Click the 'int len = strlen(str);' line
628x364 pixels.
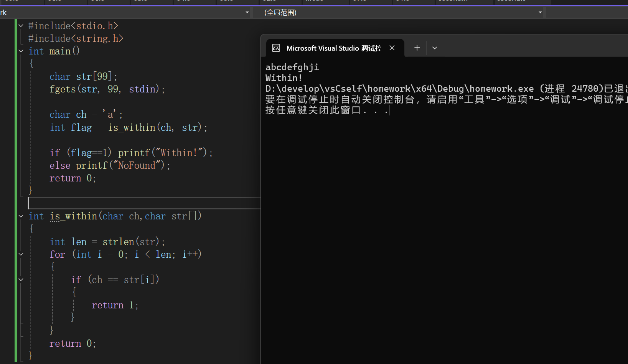(107, 242)
